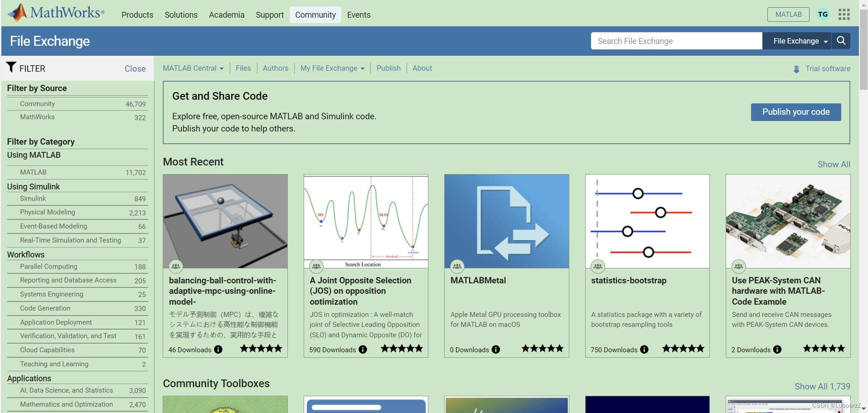Screen dimensions: 868x413
Task: Click the search magnifier icon
Action: 841,41
